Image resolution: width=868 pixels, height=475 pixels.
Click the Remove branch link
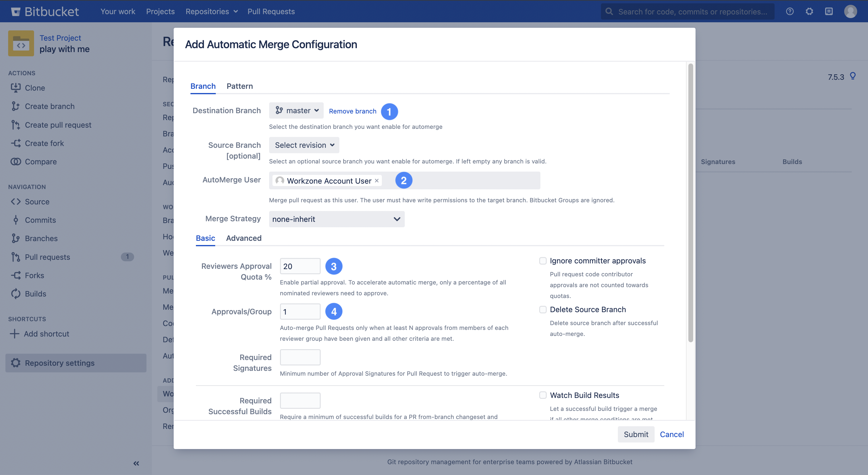[352, 111]
